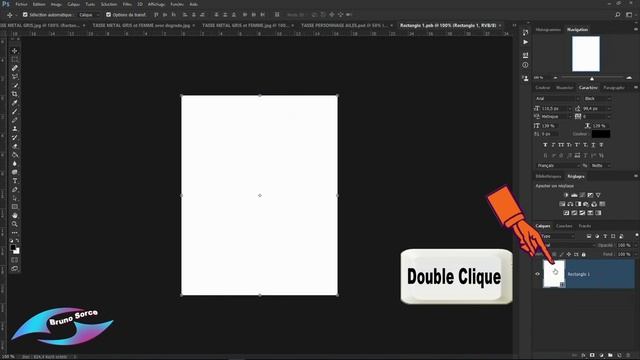
Task: Click the Color Balance adjustment icon
Action: [570, 204]
